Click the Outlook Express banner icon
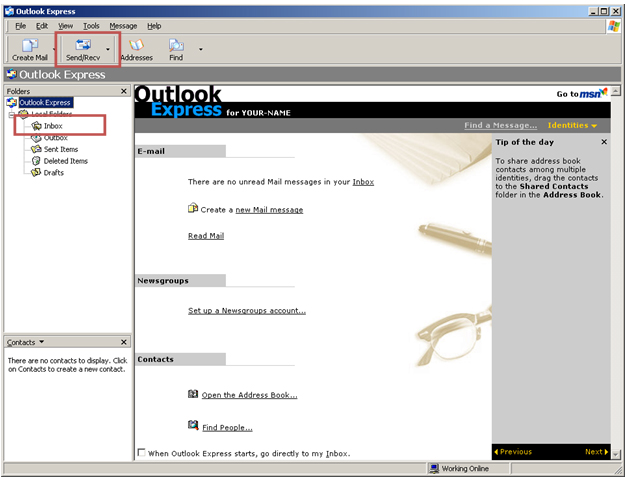Screen dimensions: 628x480 (12, 74)
